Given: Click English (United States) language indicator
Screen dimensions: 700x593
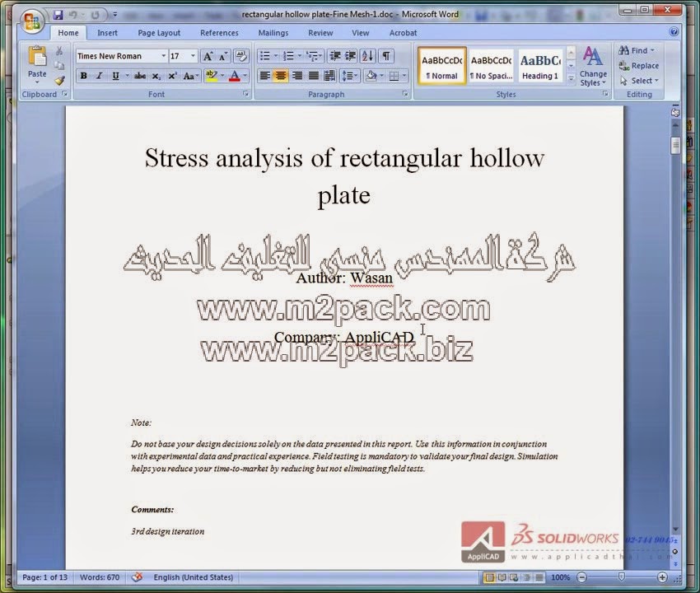Looking at the screenshot, I should (x=194, y=577).
